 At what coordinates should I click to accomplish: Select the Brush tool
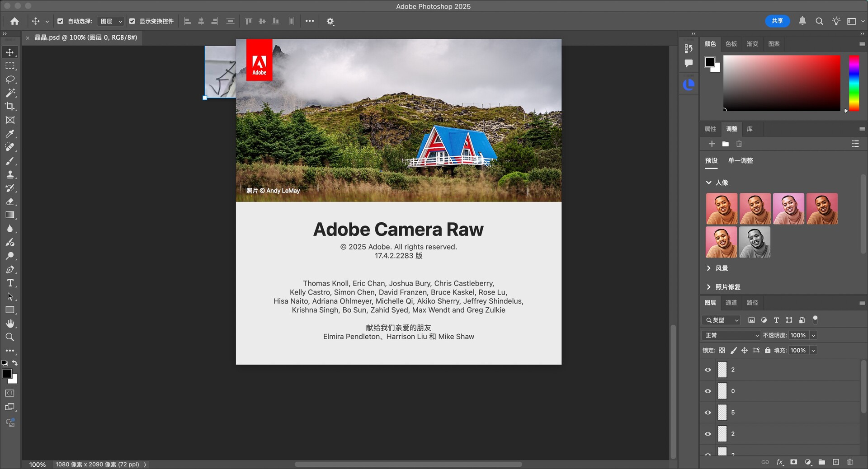pos(10,161)
